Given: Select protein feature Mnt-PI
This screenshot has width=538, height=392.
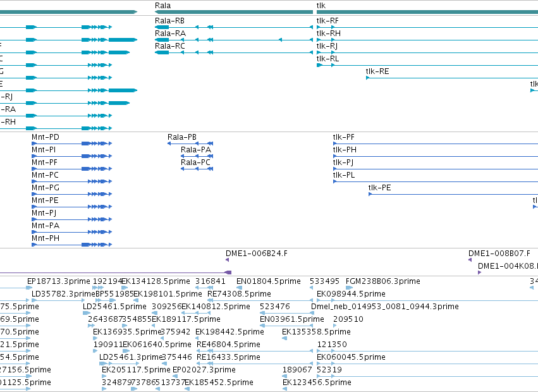Looking at the screenshot, I should tap(44, 150).
